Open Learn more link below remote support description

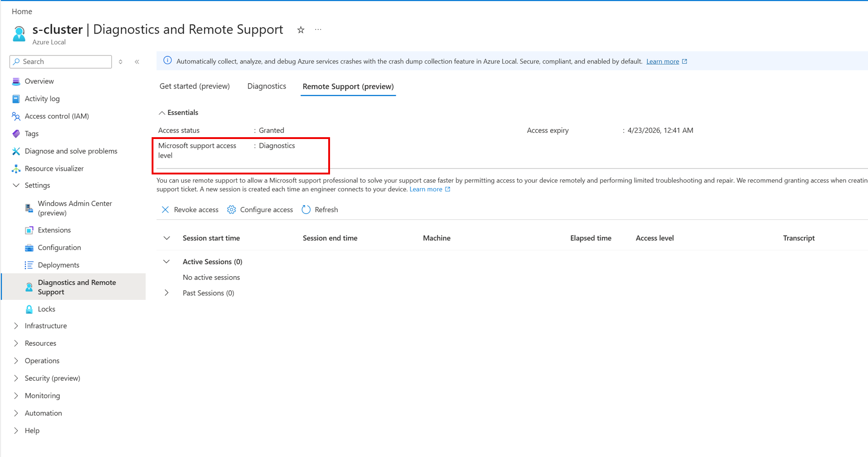(x=426, y=189)
